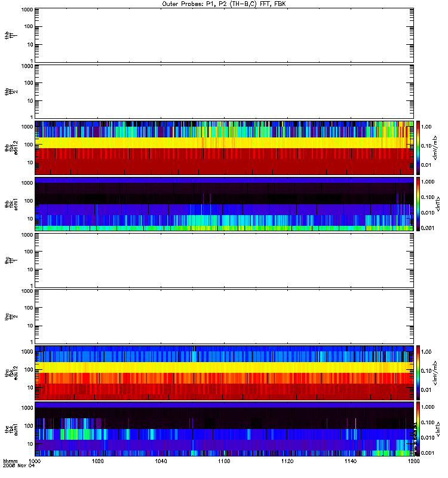
Task: Select the 'thc fff 1' panel axis label
Action: click(11, 261)
